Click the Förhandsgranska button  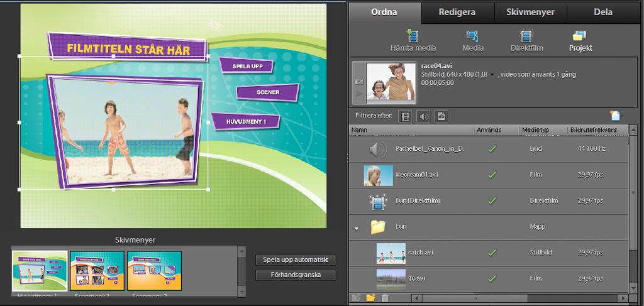point(296,275)
